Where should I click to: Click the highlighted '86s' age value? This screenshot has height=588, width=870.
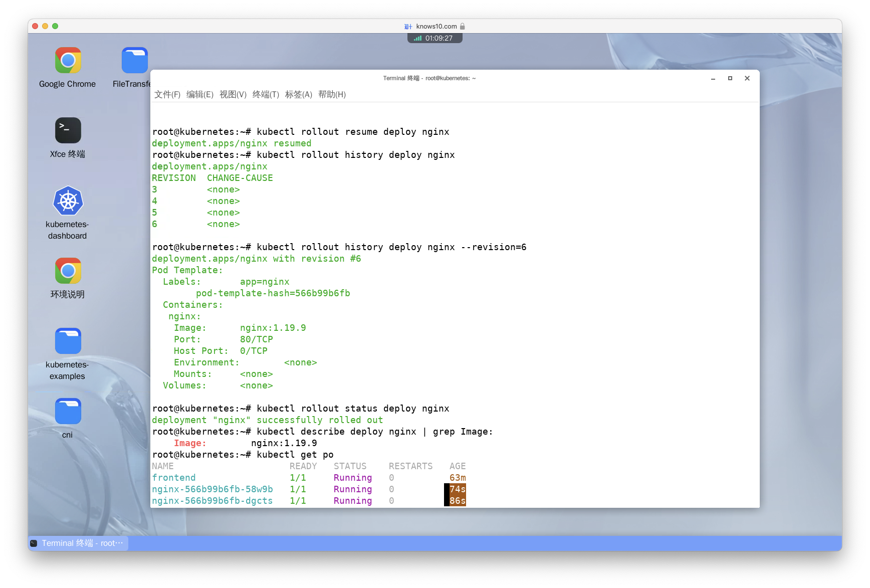pos(458,501)
